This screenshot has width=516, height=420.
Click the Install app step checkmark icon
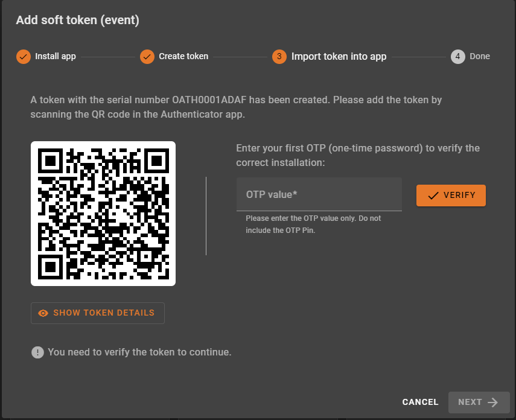pos(23,57)
